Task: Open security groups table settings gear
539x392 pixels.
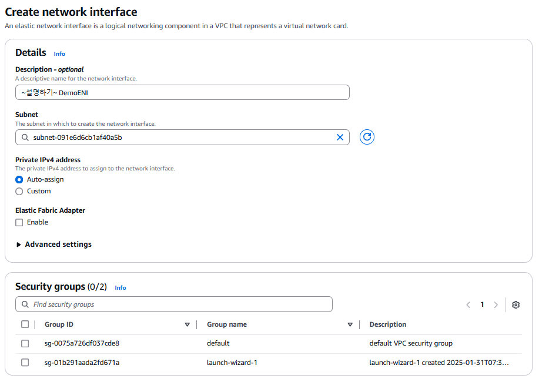Action: coord(515,304)
